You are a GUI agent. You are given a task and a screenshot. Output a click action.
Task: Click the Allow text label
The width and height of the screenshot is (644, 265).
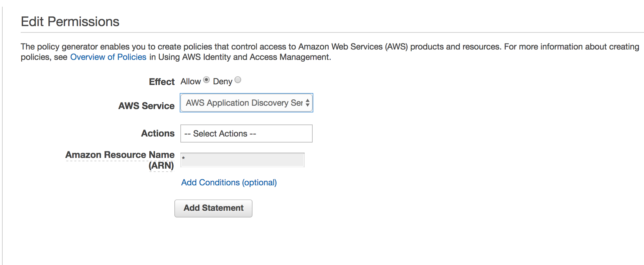pyautogui.click(x=191, y=81)
